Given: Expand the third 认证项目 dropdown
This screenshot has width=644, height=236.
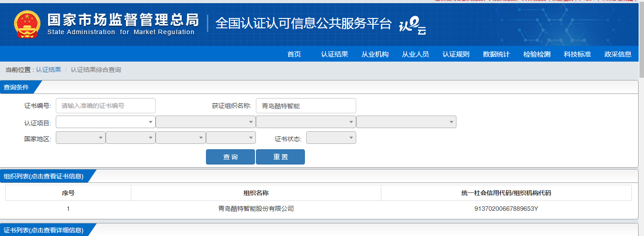Looking at the screenshot, I should (306, 122).
